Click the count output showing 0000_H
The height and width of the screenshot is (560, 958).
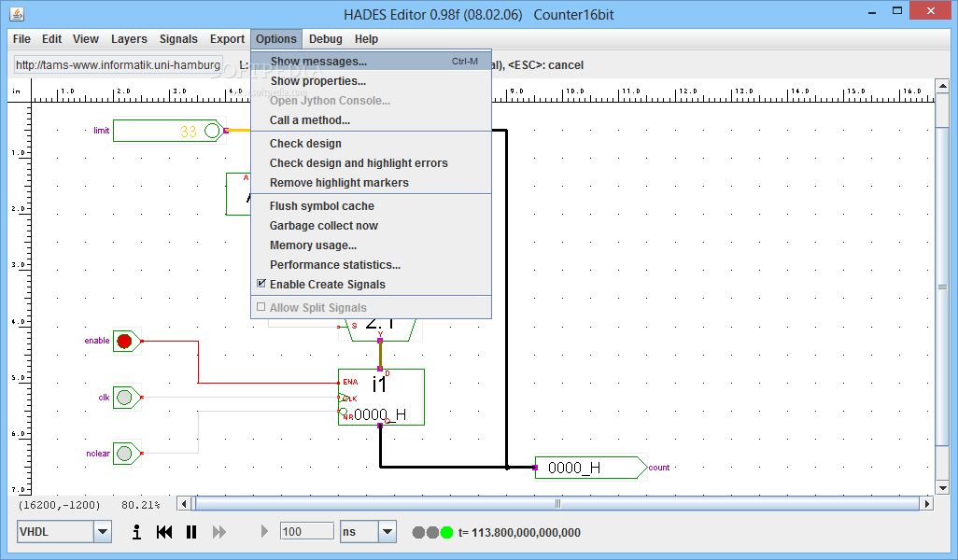pyautogui.click(x=590, y=468)
